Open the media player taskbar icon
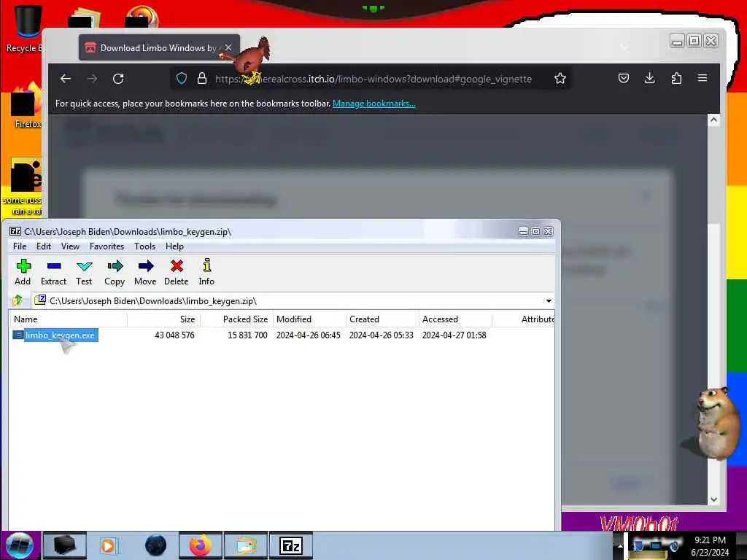The image size is (747, 560). tap(109, 545)
